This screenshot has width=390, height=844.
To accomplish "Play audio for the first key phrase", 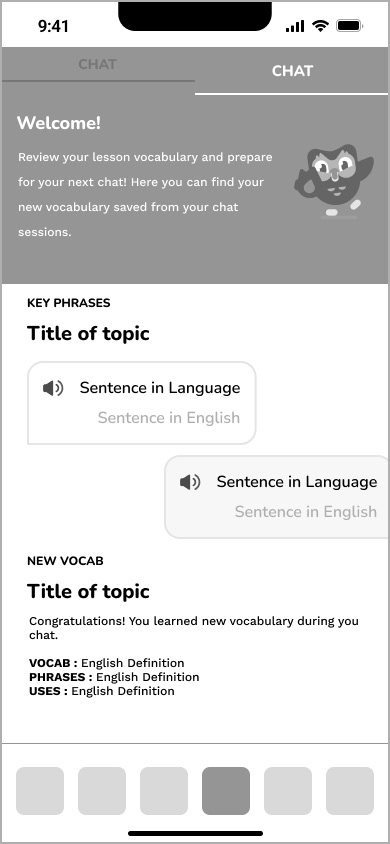I will [x=53, y=388].
